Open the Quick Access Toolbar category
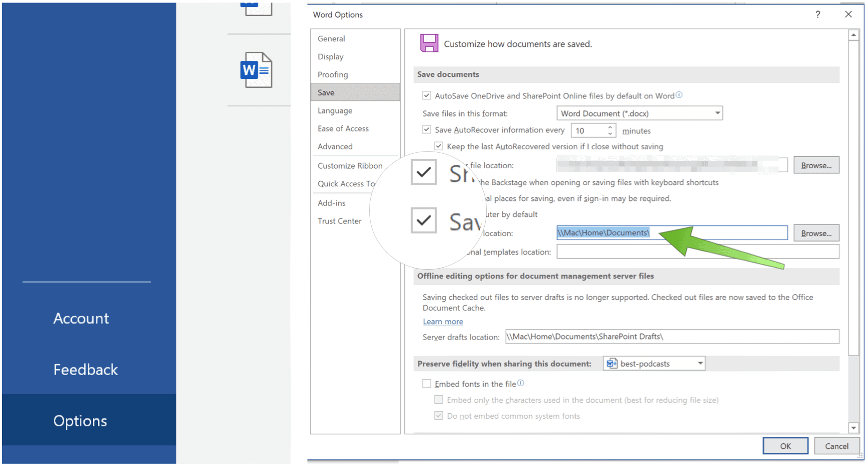The height and width of the screenshot is (466, 868). coord(347,184)
